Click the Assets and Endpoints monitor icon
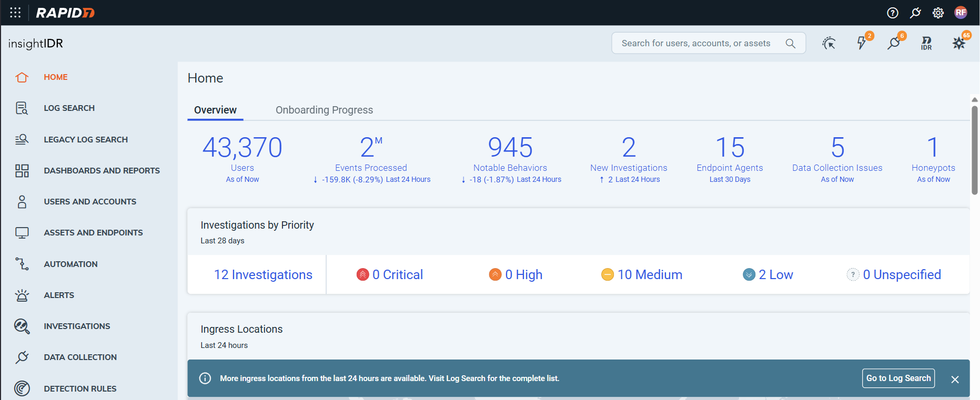 click(22, 233)
